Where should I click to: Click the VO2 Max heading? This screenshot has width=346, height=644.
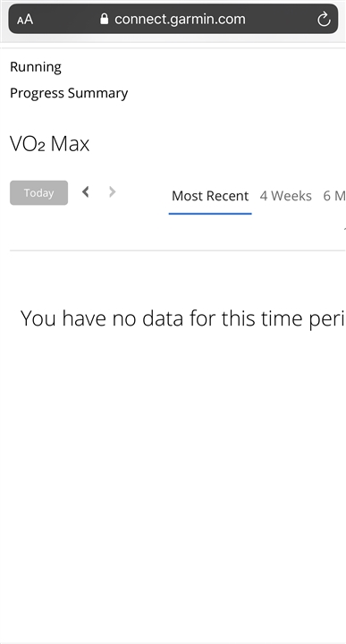pyautogui.click(x=50, y=144)
